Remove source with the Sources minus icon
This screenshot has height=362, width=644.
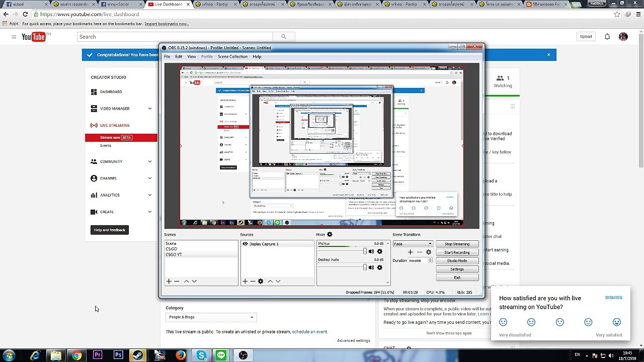(x=253, y=282)
